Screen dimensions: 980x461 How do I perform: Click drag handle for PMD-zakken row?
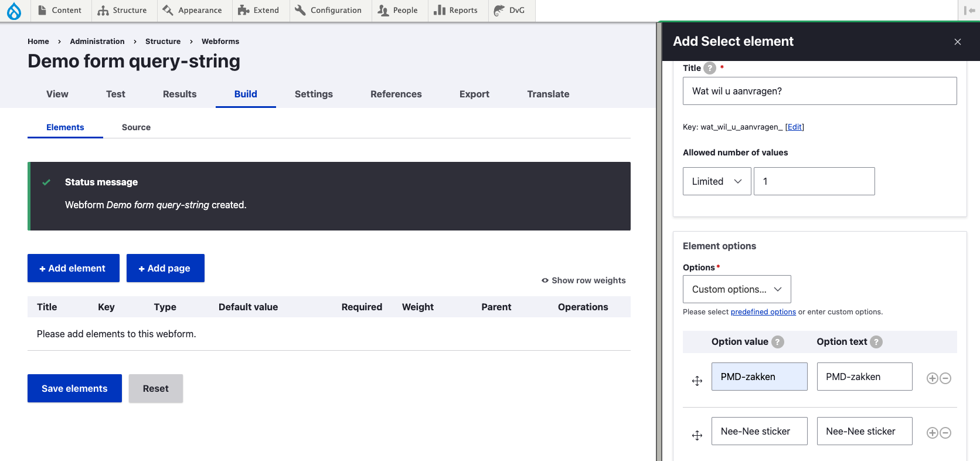coord(697,381)
